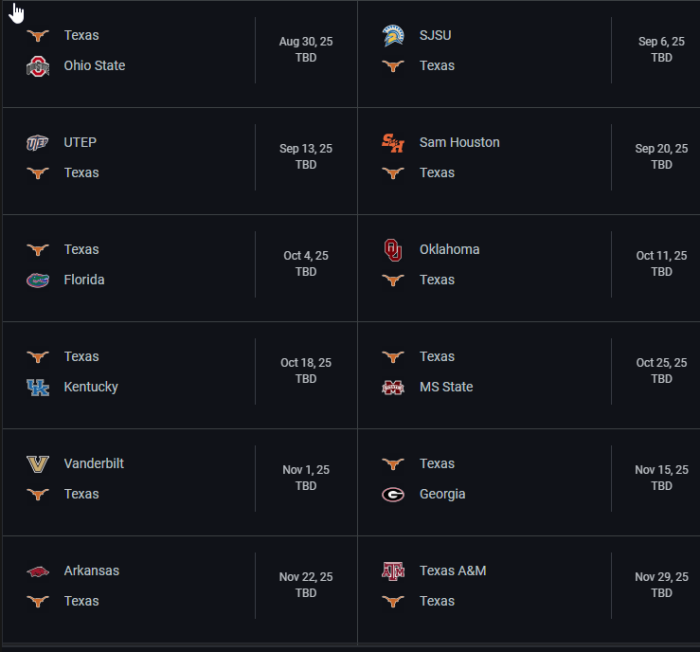700x652 pixels.
Task: Select the Kentucky UK logo
Action: 38,387
